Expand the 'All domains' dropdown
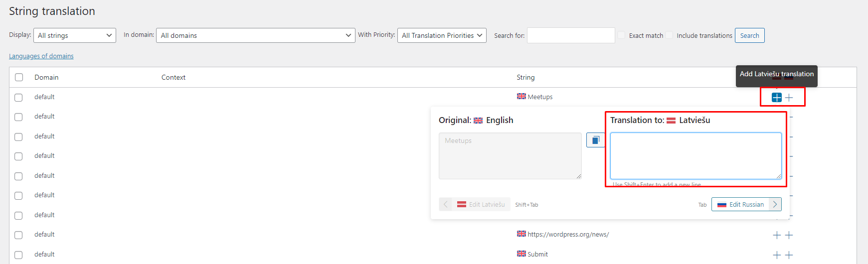The width and height of the screenshot is (868, 264). [x=255, y=35]
